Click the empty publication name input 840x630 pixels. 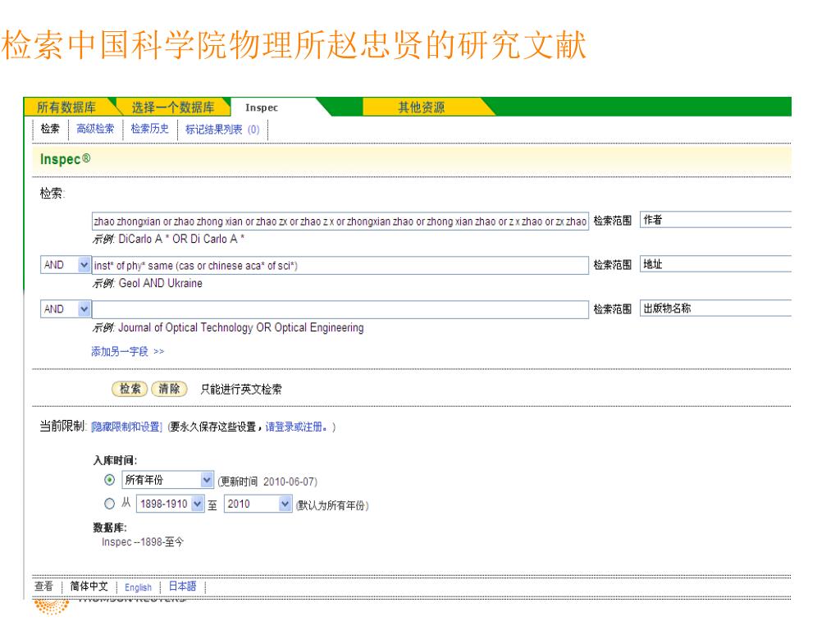point(340,309)
